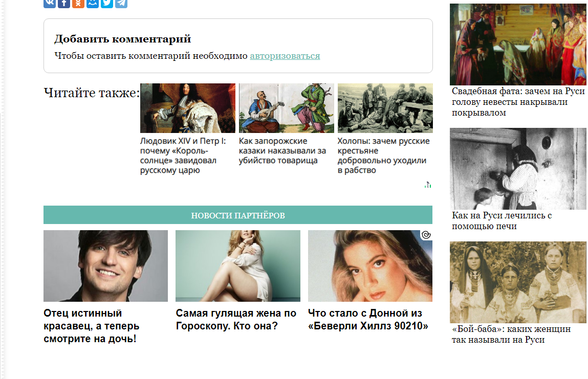
Task: Open Louis XIV portrait thumbnail
Action: coord(188,108)
